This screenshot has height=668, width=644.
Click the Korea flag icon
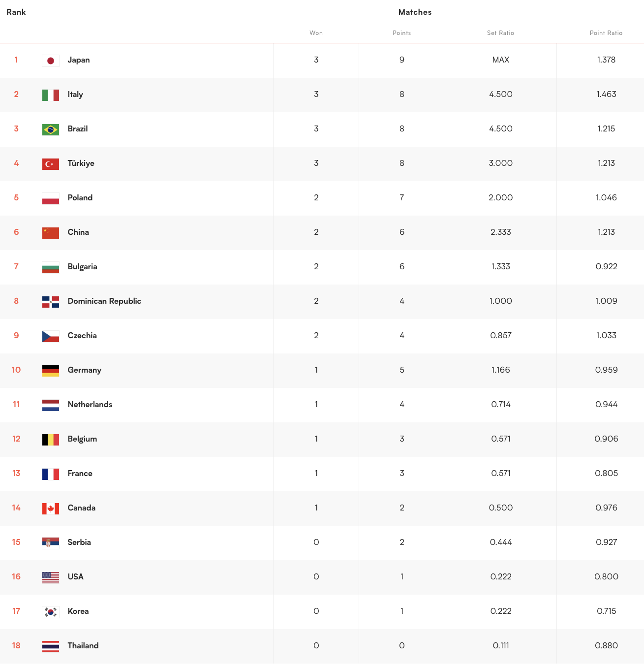coord(51,612)
